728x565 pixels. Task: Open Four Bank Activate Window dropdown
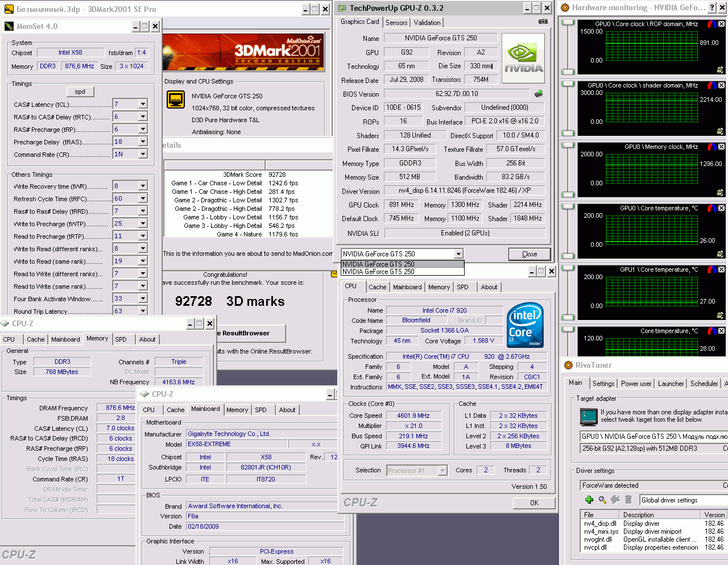pos(143,298)
